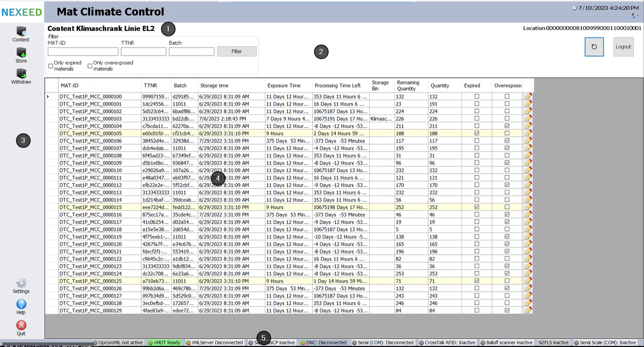
Task: Click 'Serial Scale (COM): Inactive' status entry
Action: tap(605, 343)
